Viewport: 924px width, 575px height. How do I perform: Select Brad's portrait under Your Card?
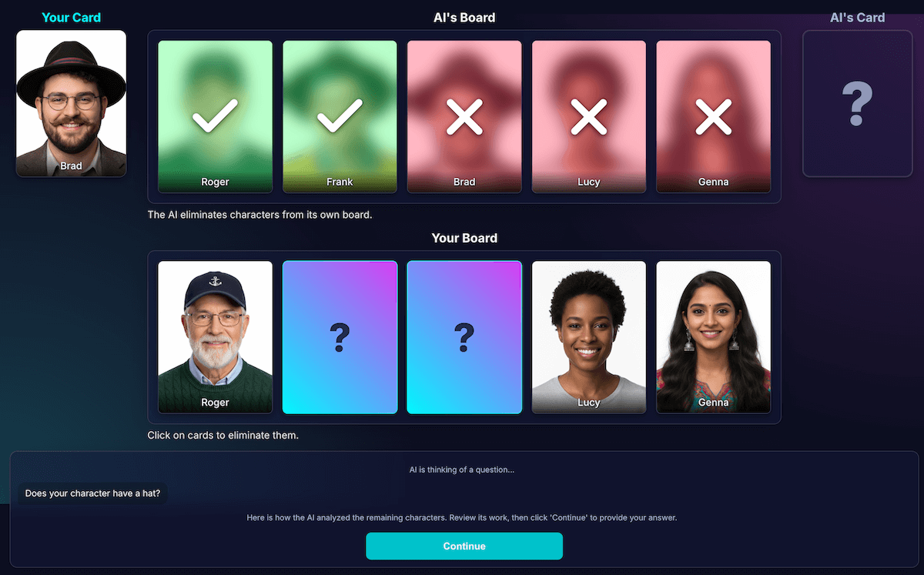coord(71,103)
